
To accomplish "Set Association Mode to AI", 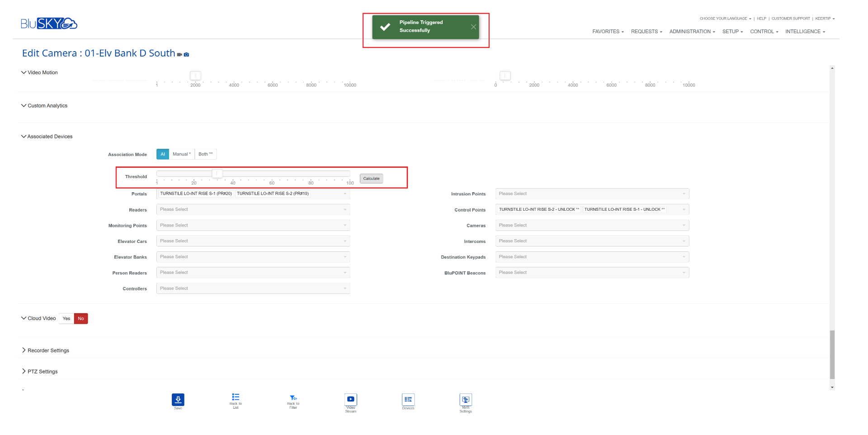I will (163, 154).
